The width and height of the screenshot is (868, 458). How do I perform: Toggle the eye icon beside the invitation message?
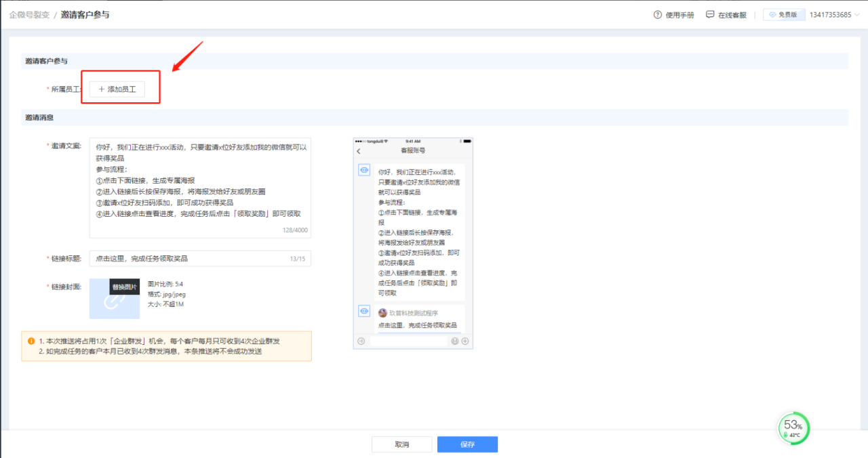click(365, 169)
